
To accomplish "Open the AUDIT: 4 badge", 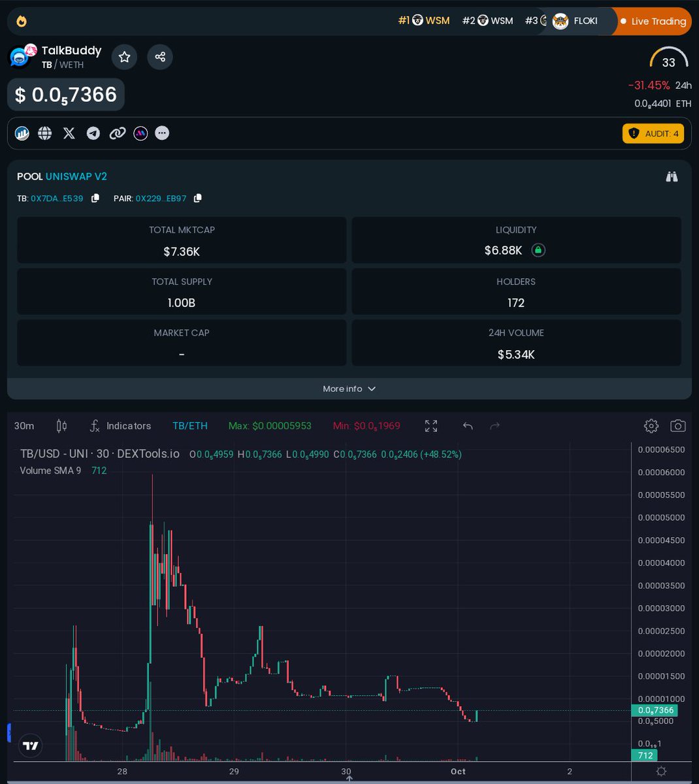I will click(653, 133).
